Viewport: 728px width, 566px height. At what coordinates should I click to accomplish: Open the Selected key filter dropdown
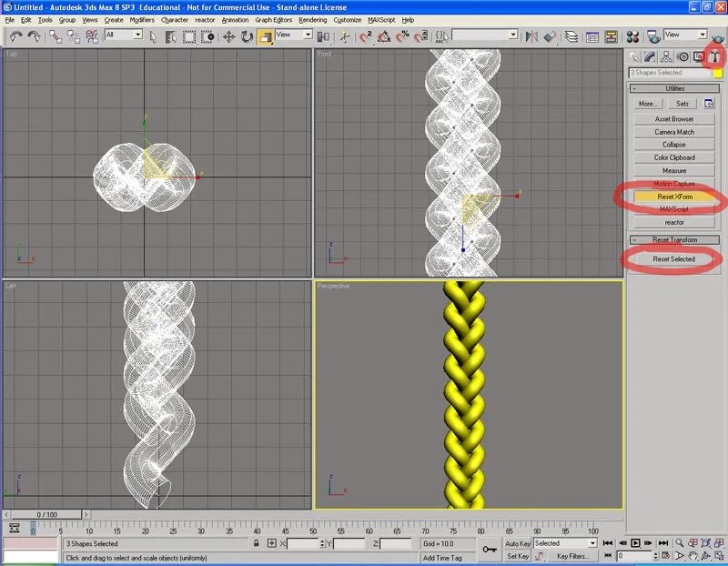pyautogui.click(x=564, y=544)
